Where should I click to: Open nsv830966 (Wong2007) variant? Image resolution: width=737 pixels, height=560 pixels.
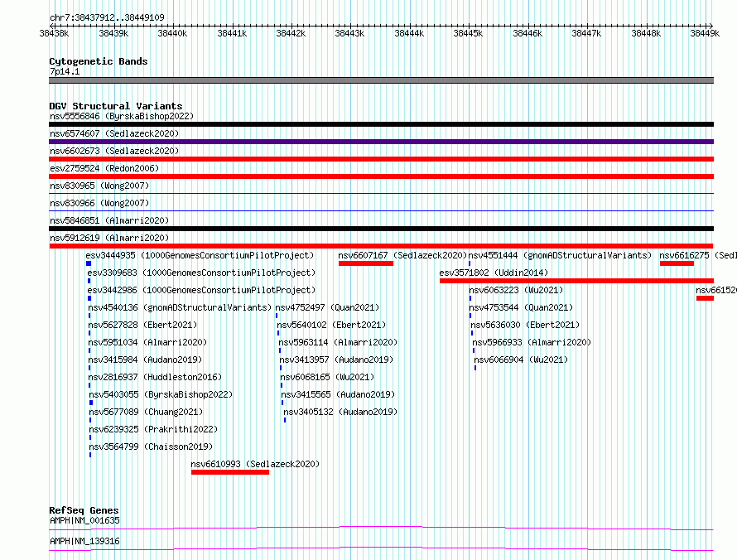pos(99,203)
